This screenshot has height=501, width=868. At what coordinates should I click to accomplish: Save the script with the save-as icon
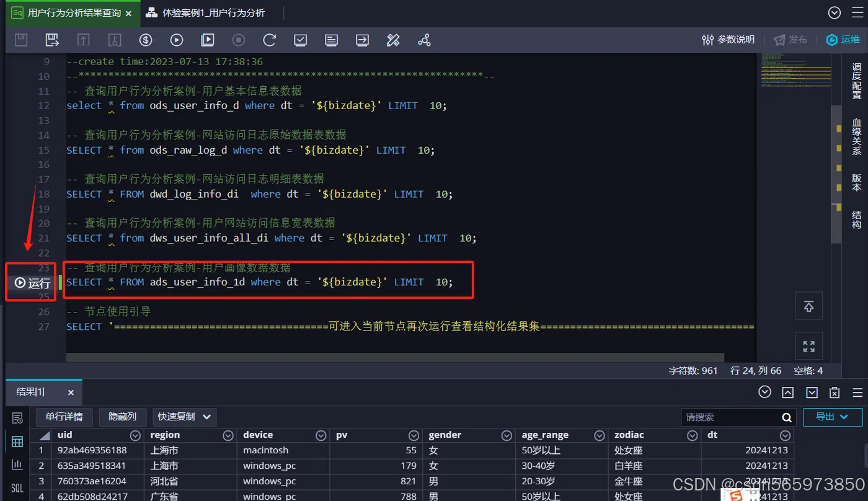[x=51, y=40]
